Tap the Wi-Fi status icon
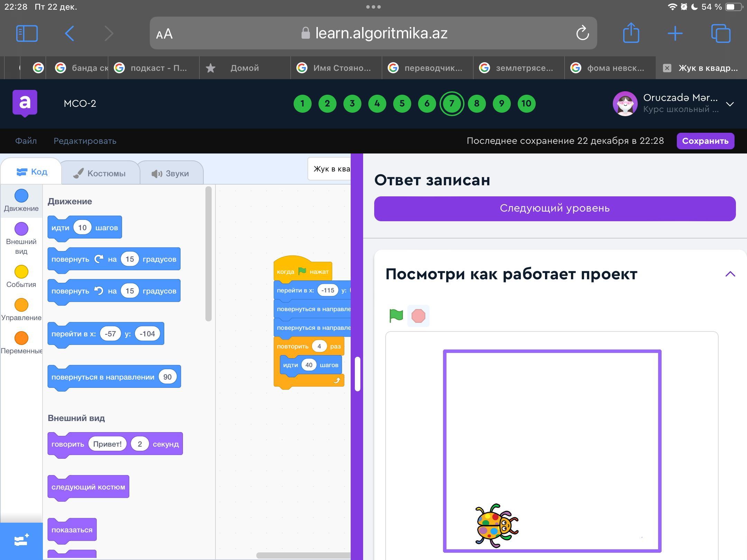747x560 pixels. [x=672, y=7]
